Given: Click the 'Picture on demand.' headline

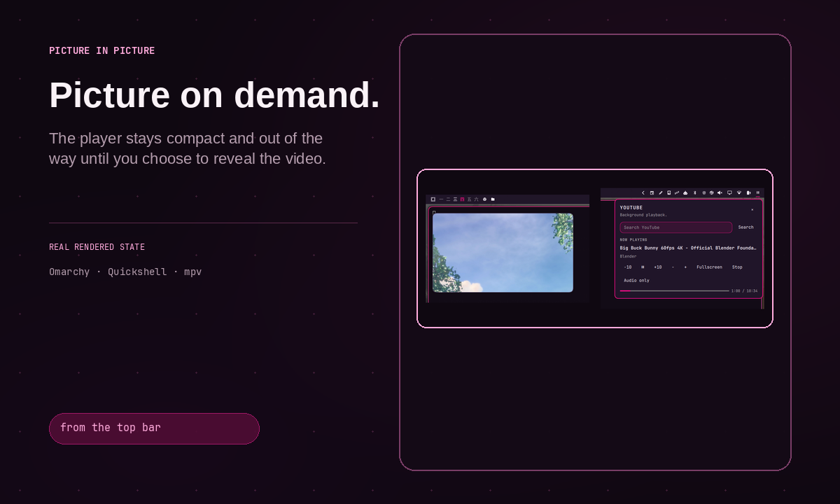Looking at the screenshot, I should 214,95.
